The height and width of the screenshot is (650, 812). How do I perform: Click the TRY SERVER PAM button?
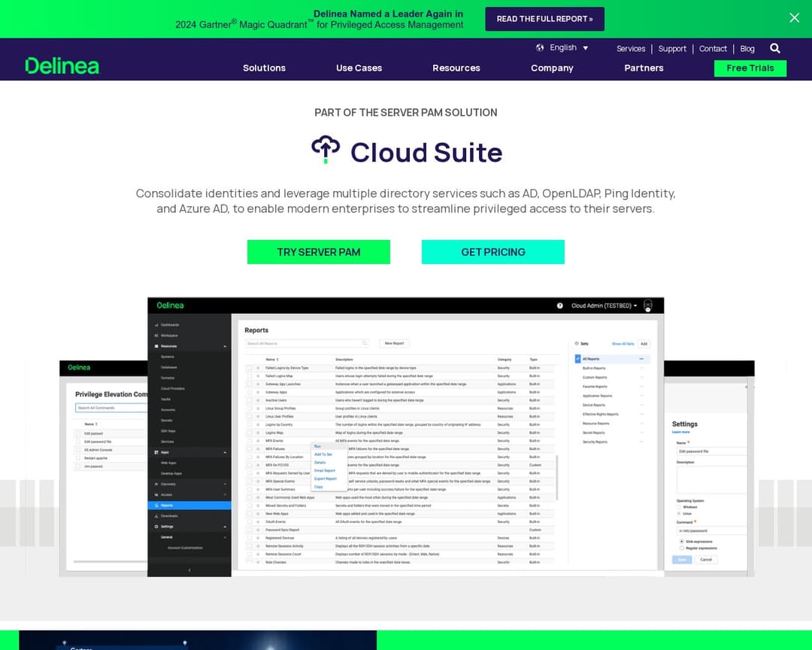(x=319, y=252)
